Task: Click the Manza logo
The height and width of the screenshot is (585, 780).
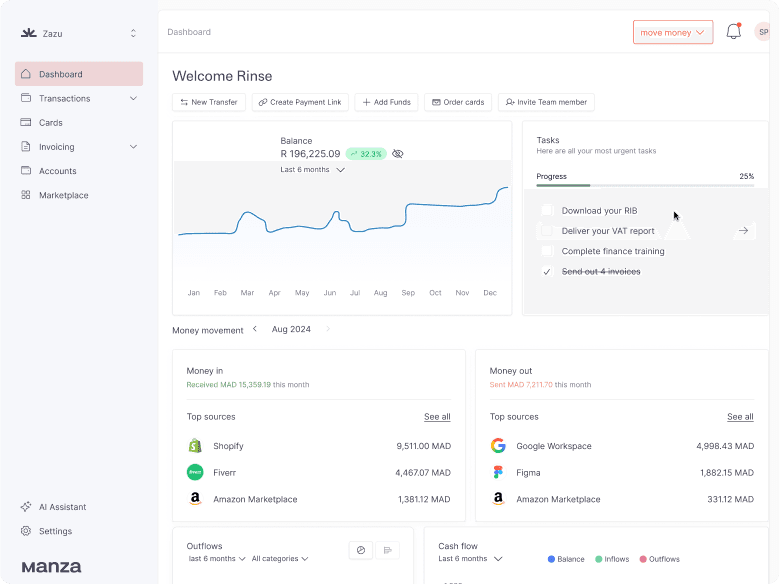Action: pos(51,567)
